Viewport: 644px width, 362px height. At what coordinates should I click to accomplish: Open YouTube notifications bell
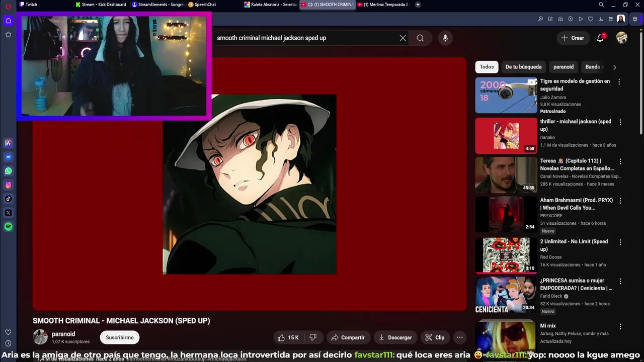click(x=600, y=38)
